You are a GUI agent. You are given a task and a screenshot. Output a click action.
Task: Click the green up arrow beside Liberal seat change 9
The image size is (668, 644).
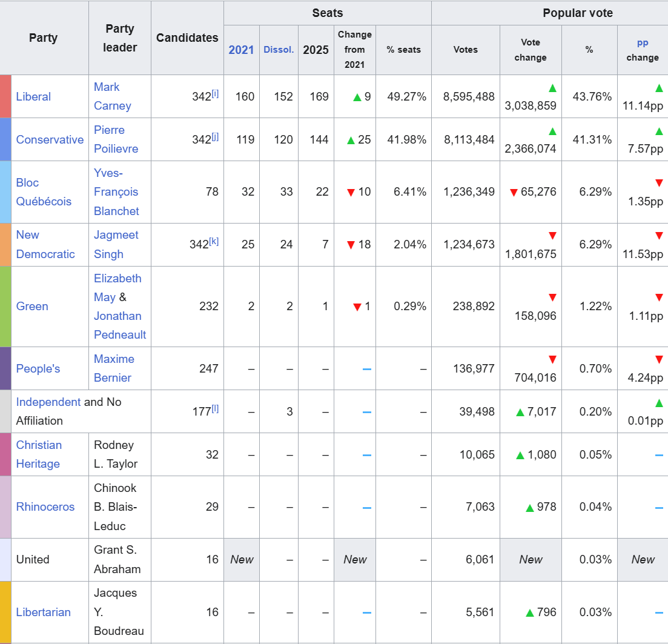(x=357, y=98)
